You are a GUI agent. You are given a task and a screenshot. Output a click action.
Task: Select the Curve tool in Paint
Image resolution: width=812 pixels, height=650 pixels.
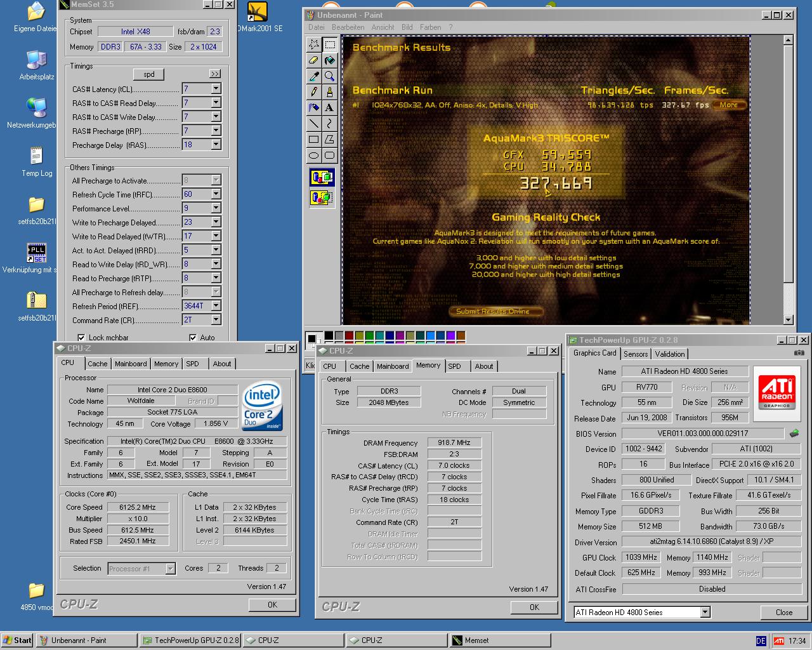(x=330, y=123)
